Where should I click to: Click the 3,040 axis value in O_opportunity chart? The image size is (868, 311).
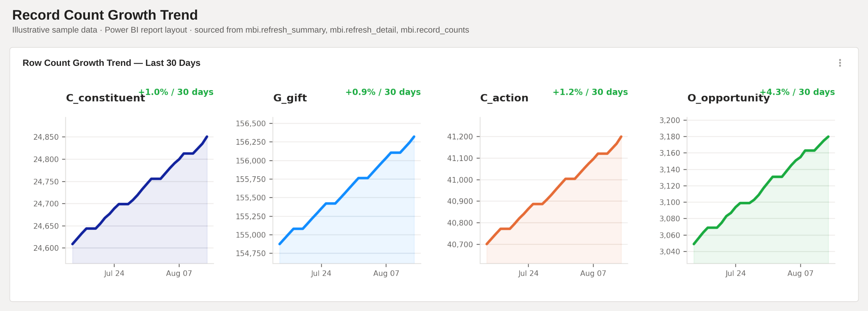click(670, 251)
